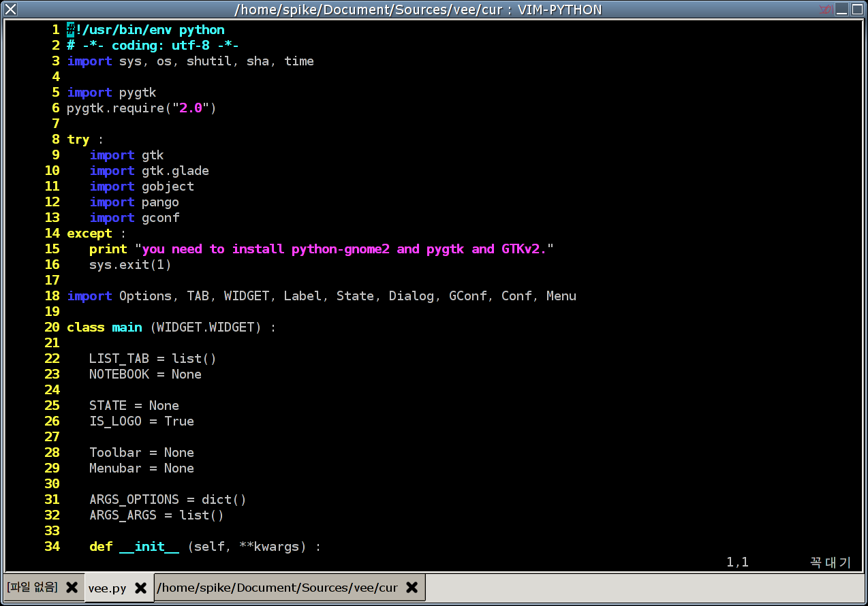Click the "sys.exit(1)" statement
Screen dimensions: 868x606
pyautogui.click(x=129, y=265)
